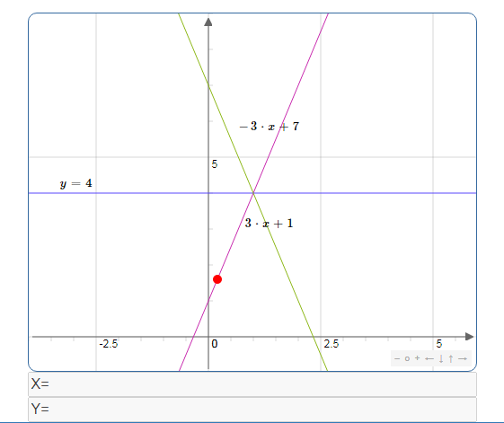Image resolution: width=504 pixels, height=423 pixels.
Task: Click the y = 4 line label
Action: tap(75, 183)
